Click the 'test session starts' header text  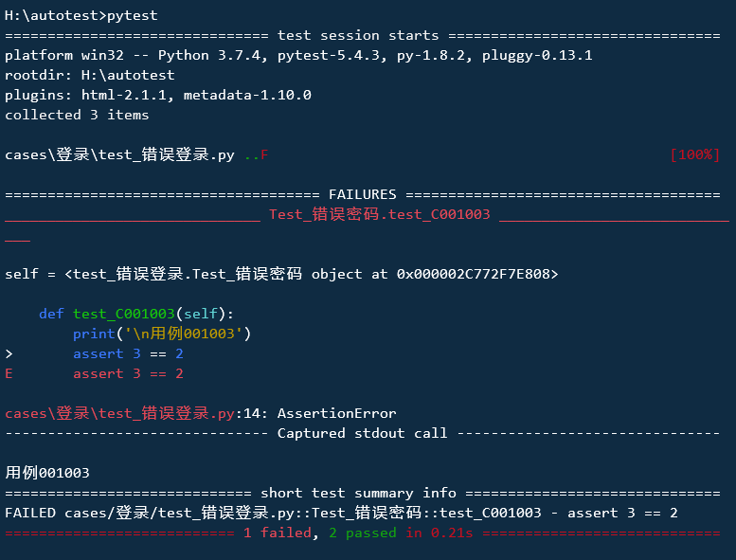coord(358,35)
